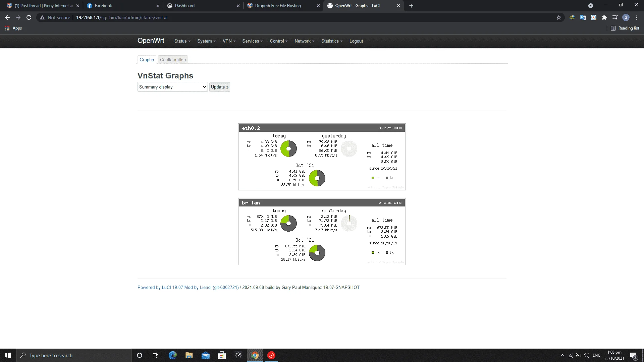The image size is (644, 362).
Task: Click the address bar URL
Action: click(122, 17)
